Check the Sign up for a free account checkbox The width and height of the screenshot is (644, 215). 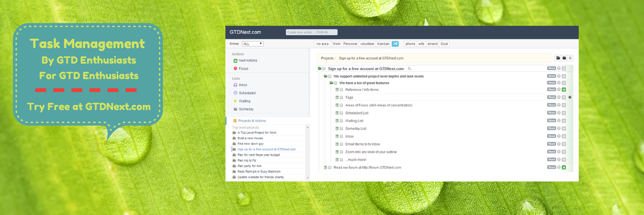(x=324, y=68)
